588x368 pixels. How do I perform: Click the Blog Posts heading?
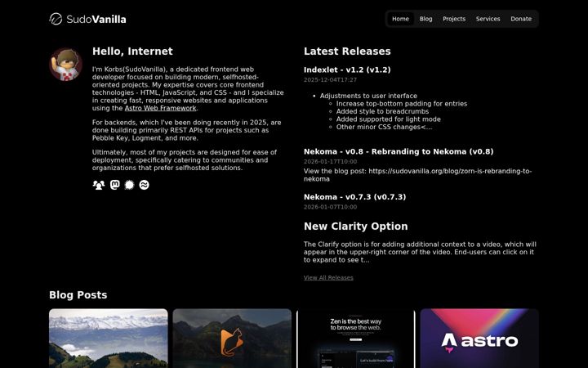(78, 295)
